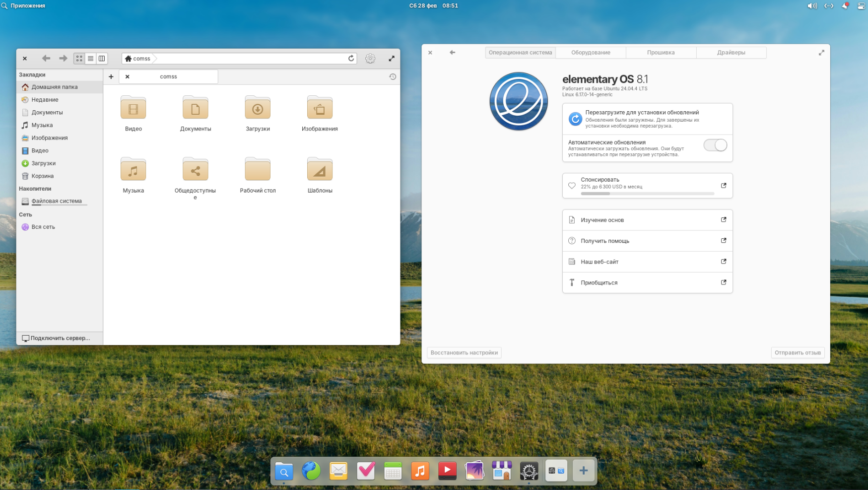This screenshot has height=490, width=868.
Task: Open the Загрузки folder
Action: [258, 109]
